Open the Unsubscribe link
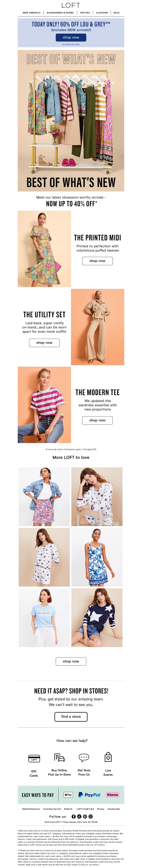Screen dimensions: 142x868 (x=114, y=809)
